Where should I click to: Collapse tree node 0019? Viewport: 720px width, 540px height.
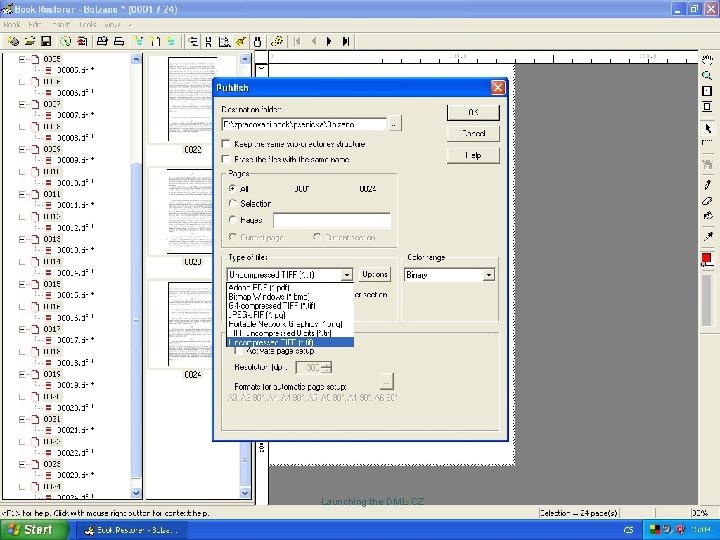[x=22, y=374]
